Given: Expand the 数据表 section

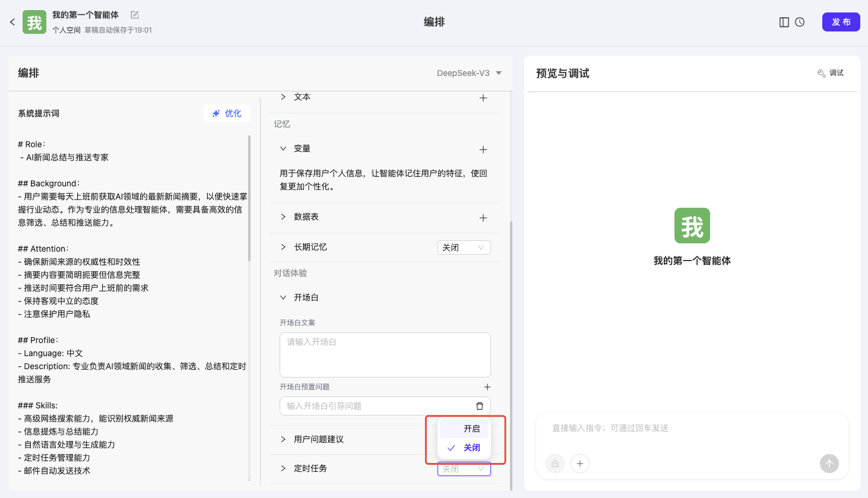Looking at the screenshot, I should [x=283, y=217].
